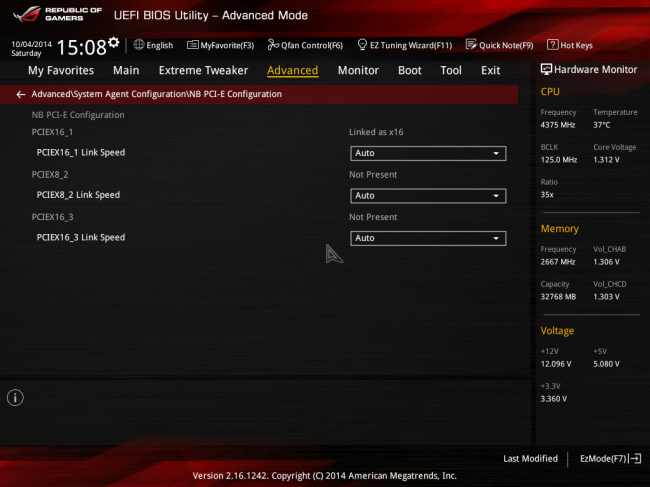Click the memory capacity 32768 MB
650x487 pixels.
coord(558,297)
